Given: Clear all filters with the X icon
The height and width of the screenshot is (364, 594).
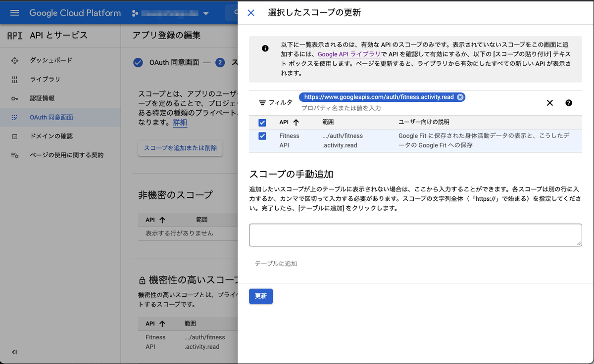Looking at the screenshot, I should pos(549,103).
